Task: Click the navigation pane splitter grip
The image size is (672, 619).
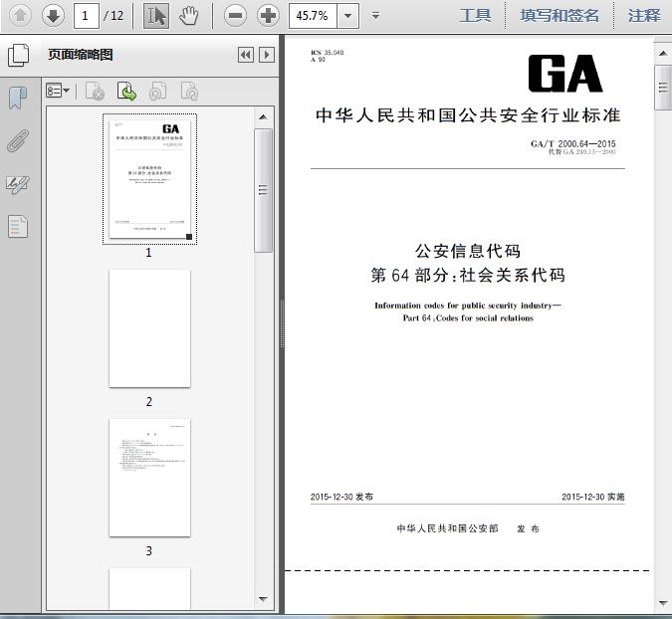Action: (282, 323)
